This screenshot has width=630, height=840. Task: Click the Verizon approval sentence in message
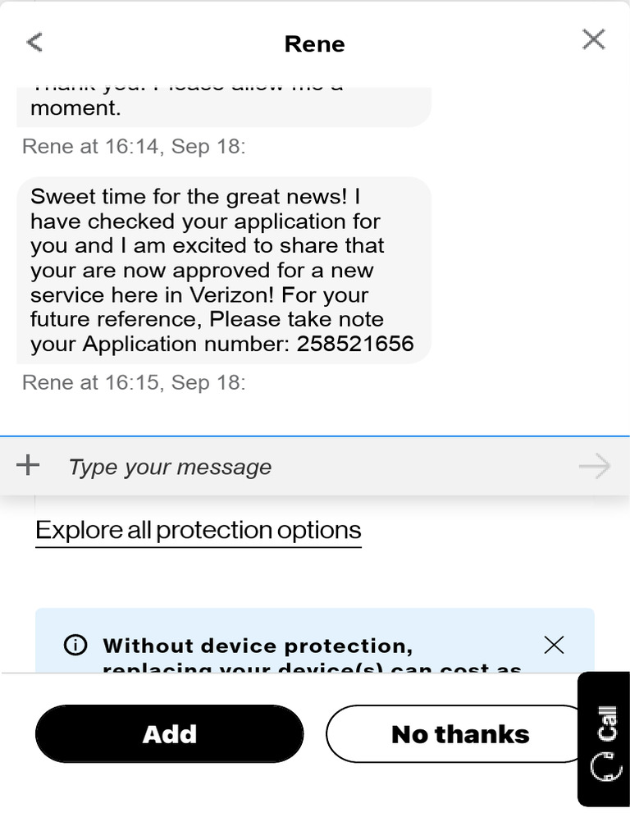point(207,270)
